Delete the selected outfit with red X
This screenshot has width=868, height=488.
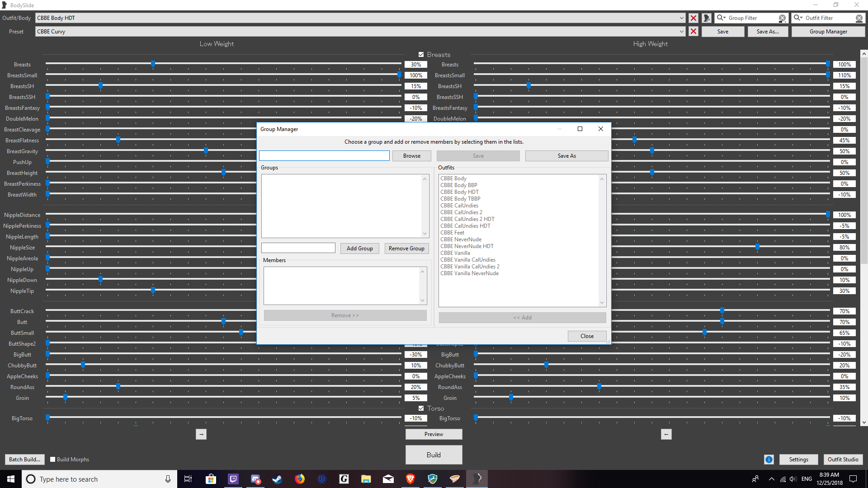tap(693, 18)
